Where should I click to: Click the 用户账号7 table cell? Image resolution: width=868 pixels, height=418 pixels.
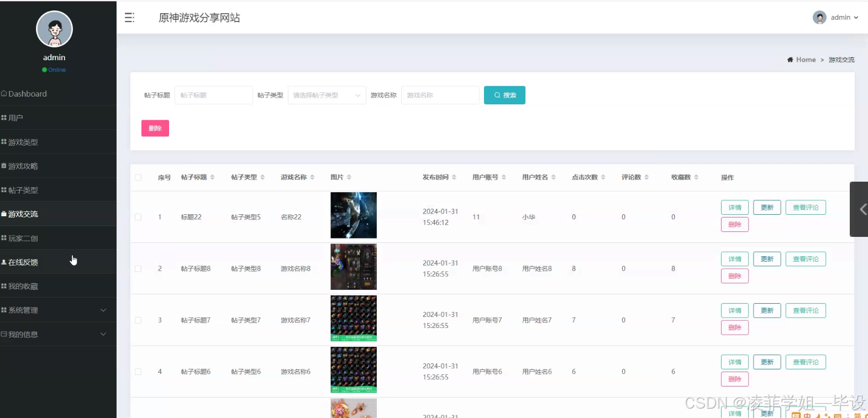pos(487,320)
